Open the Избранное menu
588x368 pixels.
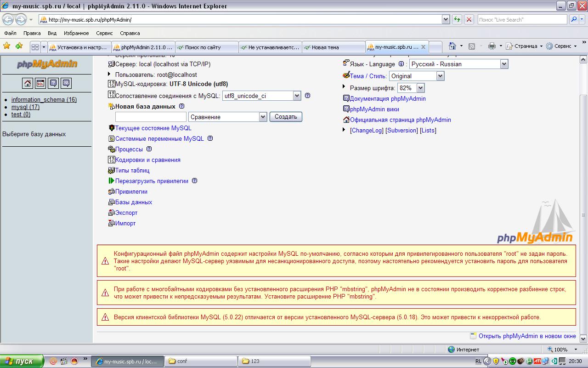76,33
